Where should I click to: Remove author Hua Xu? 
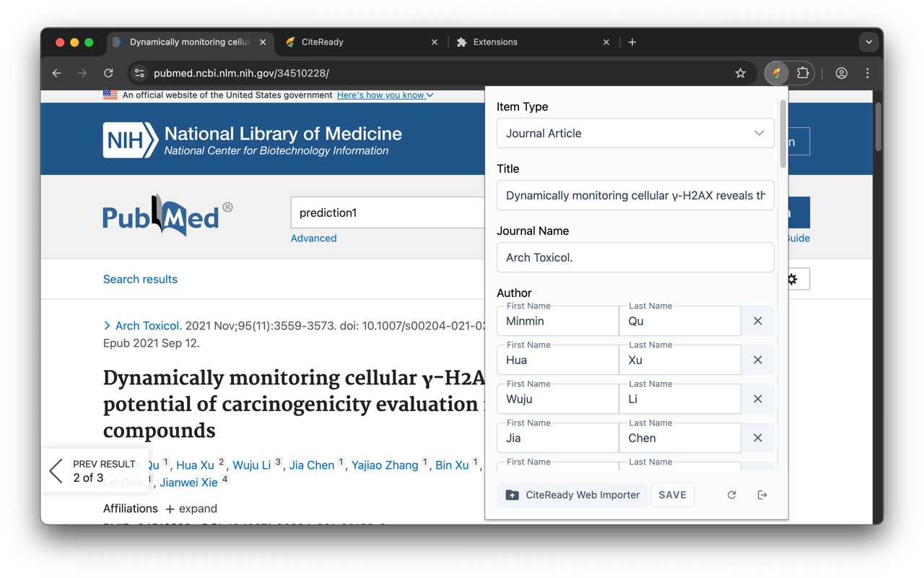pyautogui.click(x=757, y=360)
